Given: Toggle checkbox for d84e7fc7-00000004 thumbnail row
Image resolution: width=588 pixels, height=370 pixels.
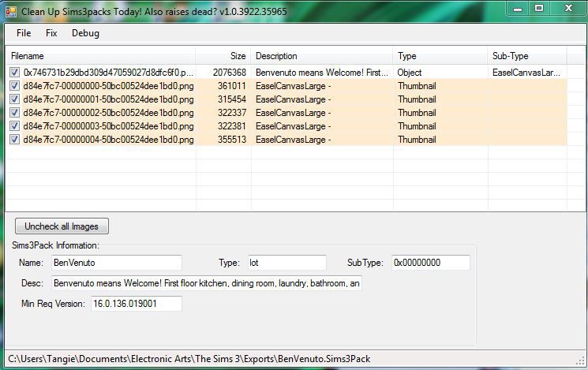Looking at the screenshot, I should click(x=14, y=140).
